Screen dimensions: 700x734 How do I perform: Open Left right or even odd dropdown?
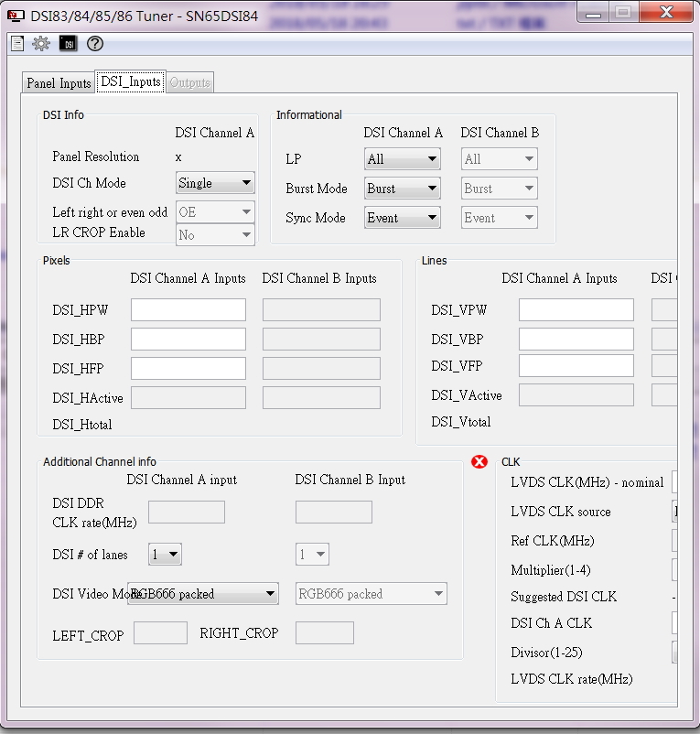click(x=215, y=212)
